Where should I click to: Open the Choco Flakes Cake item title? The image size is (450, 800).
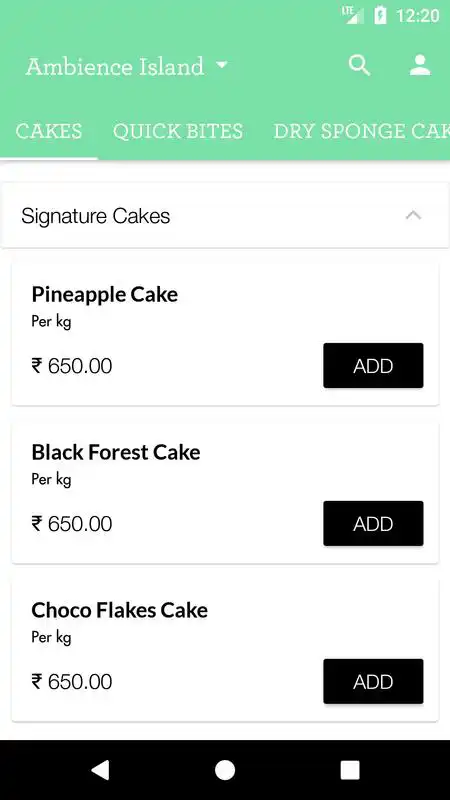tap(119, 610)
